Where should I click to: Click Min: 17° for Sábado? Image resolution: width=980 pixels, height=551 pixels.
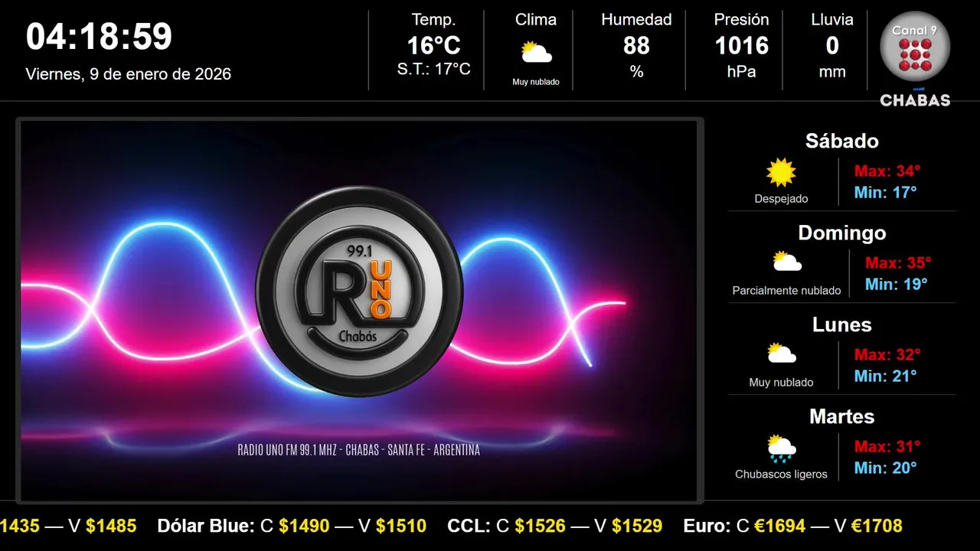(x=885, y=193)
